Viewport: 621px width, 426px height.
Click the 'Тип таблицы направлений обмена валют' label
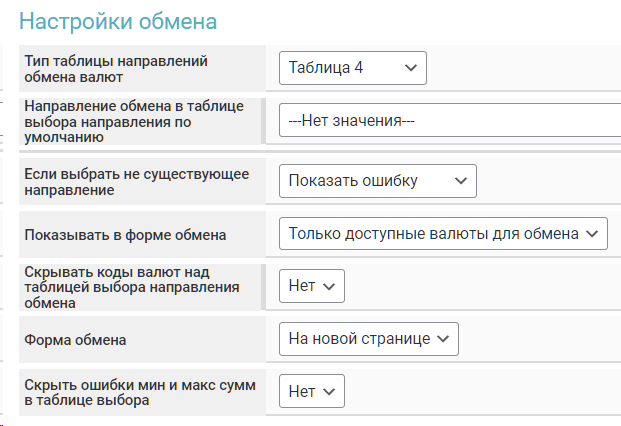115,68
